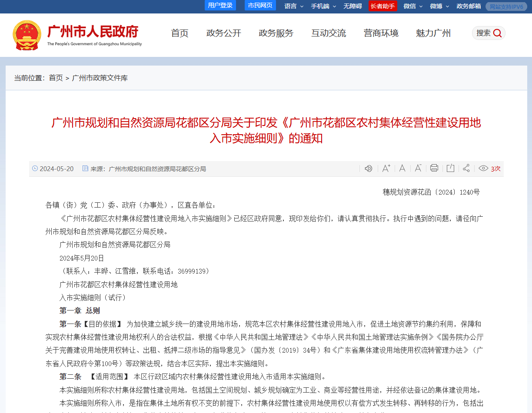Expand the 语言 language dropdown
Viewport: 532px width, 413px height.
point(294,6)
